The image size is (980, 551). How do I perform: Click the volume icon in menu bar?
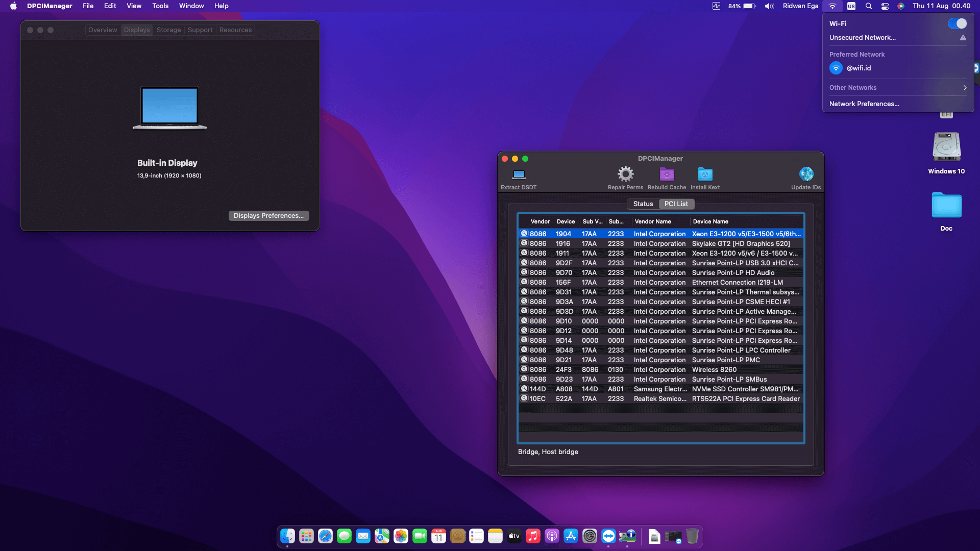point(769,6)
